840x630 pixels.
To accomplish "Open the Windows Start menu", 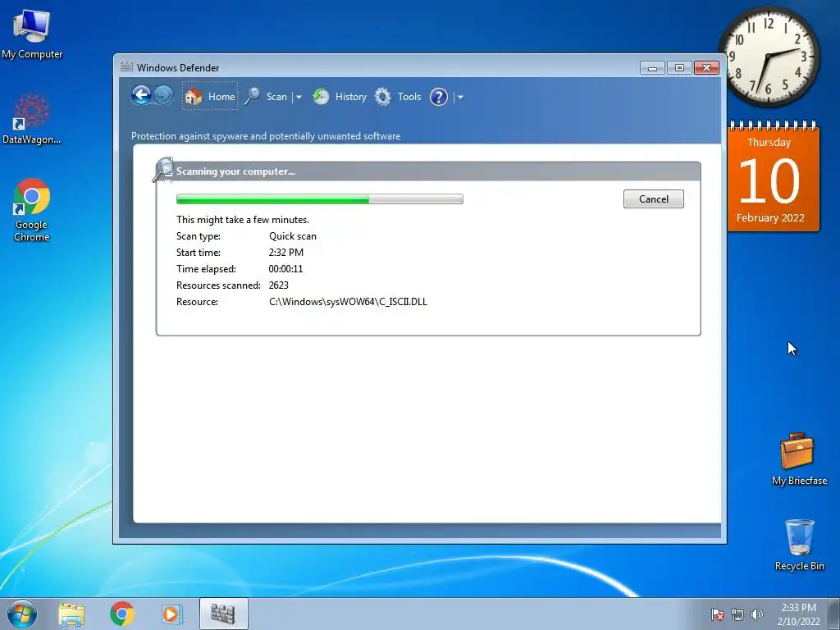I will (21, 614).
